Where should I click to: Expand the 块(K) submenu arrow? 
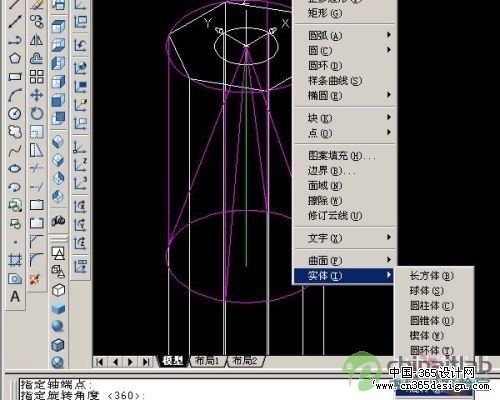pyautogui.click(x=389, y=117)
